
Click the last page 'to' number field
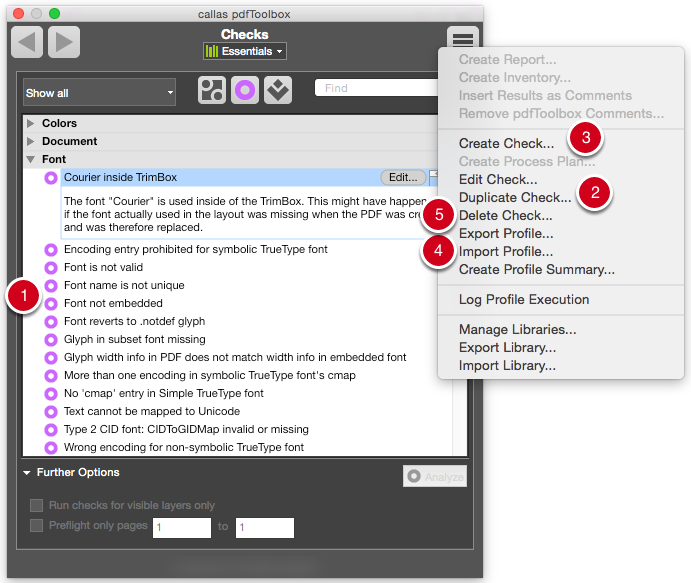pyautogui.click(x=265, y=527)
